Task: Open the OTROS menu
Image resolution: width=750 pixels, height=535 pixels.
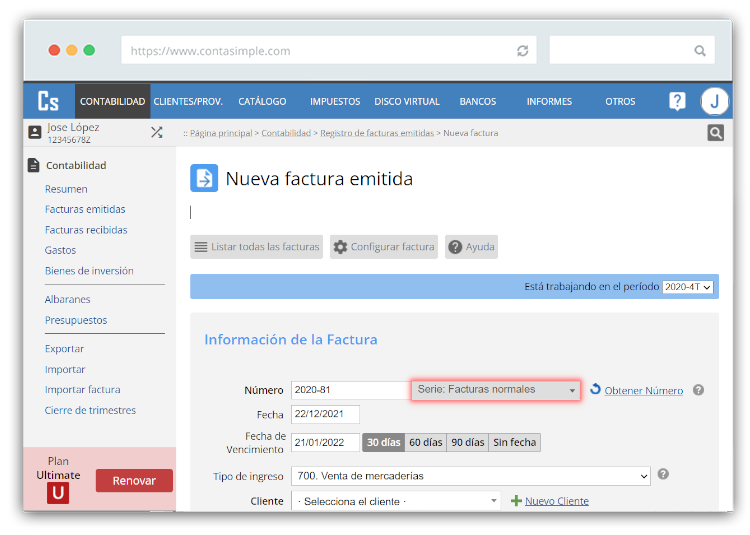Action: [620, 101]
